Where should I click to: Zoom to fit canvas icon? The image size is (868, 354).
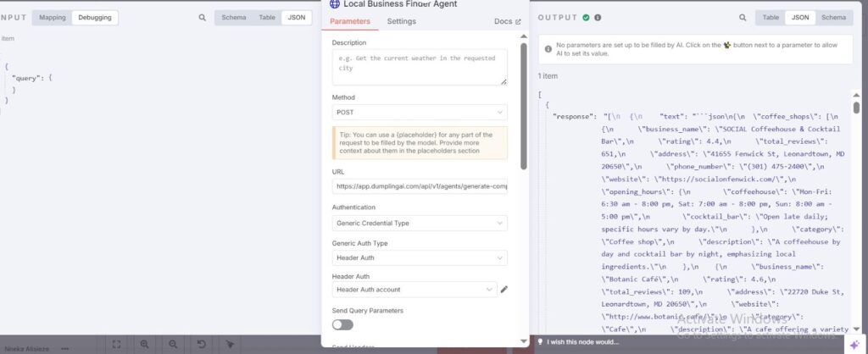coord(116,344)
